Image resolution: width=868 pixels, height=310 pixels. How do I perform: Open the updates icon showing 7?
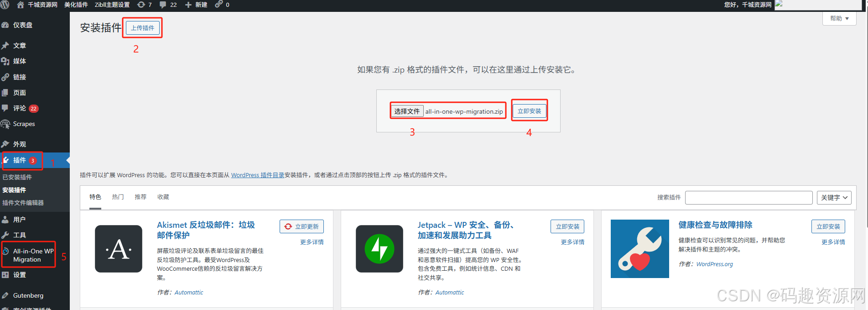click(141, 5)
